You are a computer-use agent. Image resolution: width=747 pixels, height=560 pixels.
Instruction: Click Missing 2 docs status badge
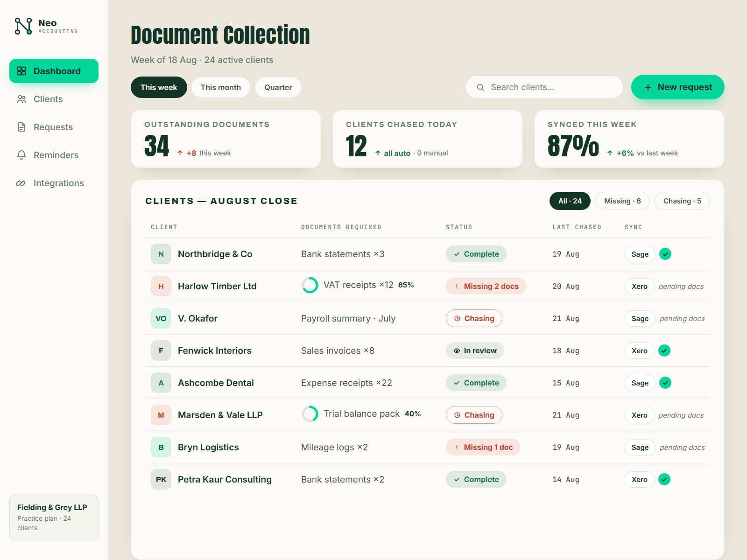pyautogui.click(x=486, y=286)
